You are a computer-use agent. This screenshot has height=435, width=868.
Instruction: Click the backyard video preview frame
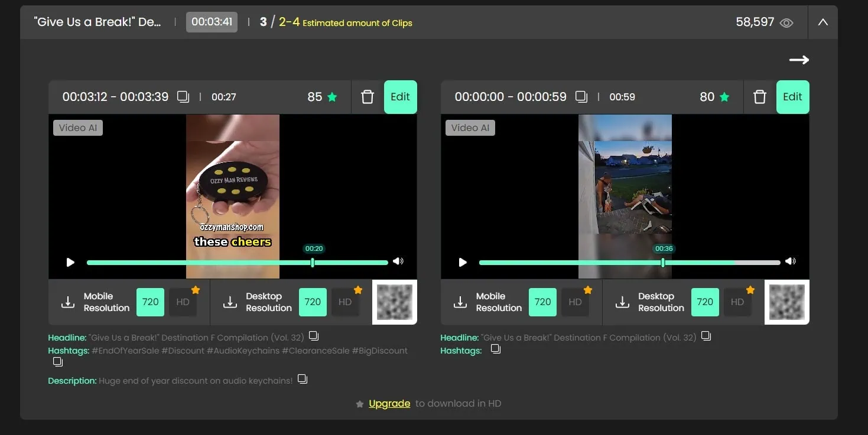pos(625,196)
